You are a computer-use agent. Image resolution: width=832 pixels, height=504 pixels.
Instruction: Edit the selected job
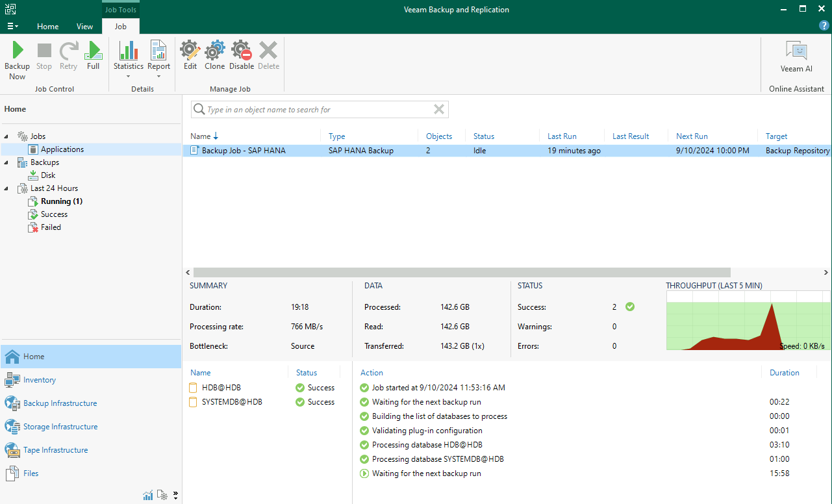(190, 57)
